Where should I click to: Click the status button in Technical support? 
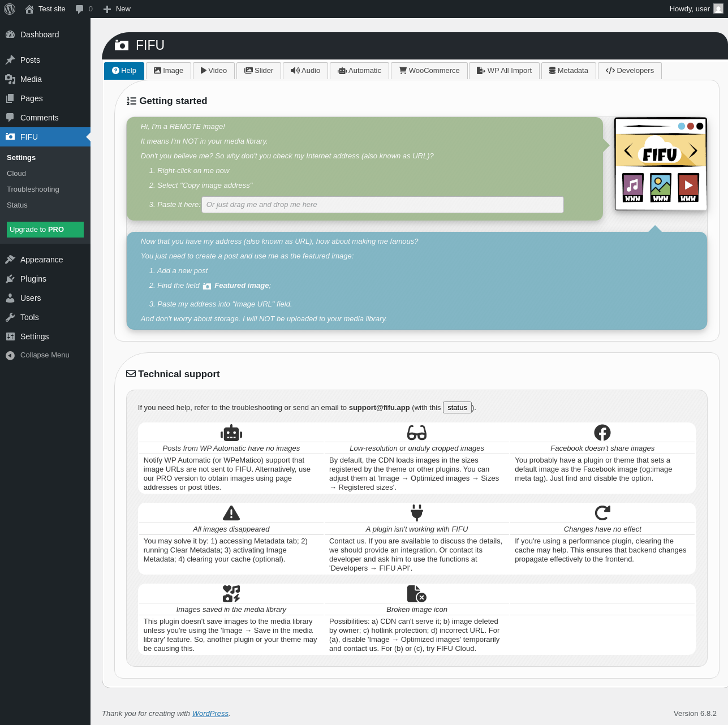(457, 408)
